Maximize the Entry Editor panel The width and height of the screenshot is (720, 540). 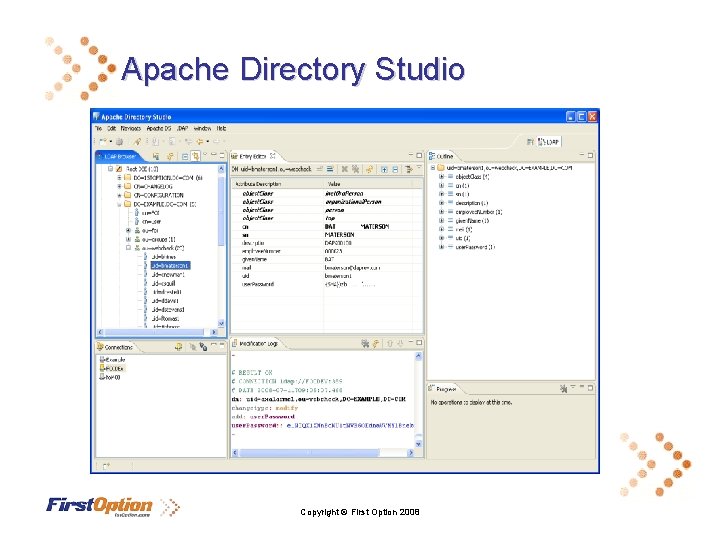(x=419, y=156)
